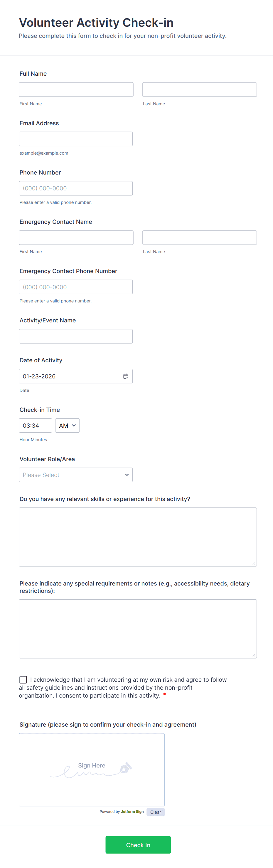
Task: Click the Activity/Event Name text box
Action: pyautogui.click(x=76, y=336)
